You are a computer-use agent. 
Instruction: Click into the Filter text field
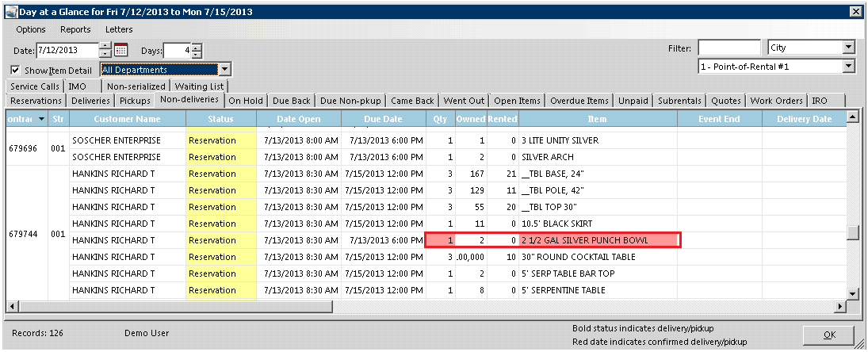coord(729,48)
